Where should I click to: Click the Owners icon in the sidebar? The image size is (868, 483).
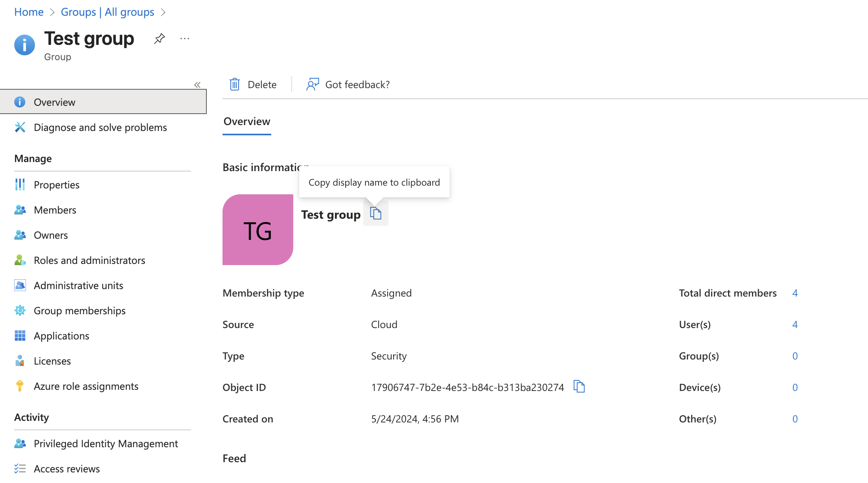pos(20,235)
